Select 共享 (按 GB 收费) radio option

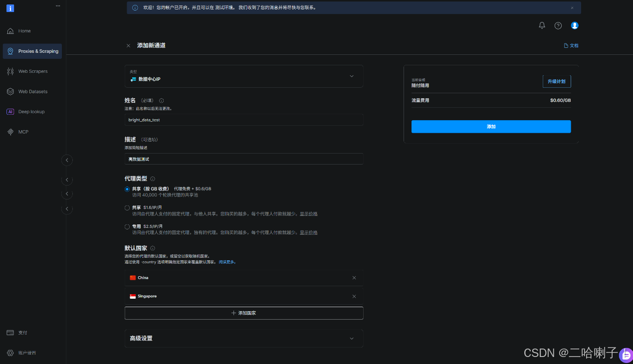tap(127, 189)
